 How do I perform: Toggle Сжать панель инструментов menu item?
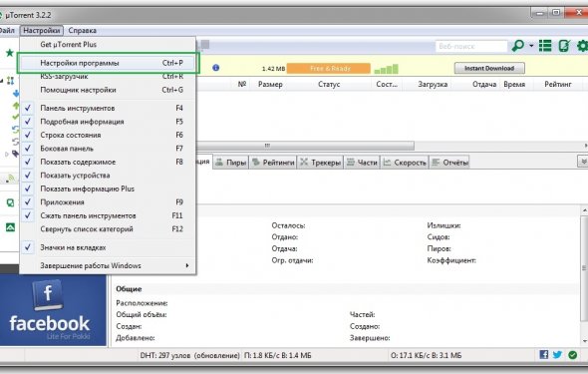point(108,215)
